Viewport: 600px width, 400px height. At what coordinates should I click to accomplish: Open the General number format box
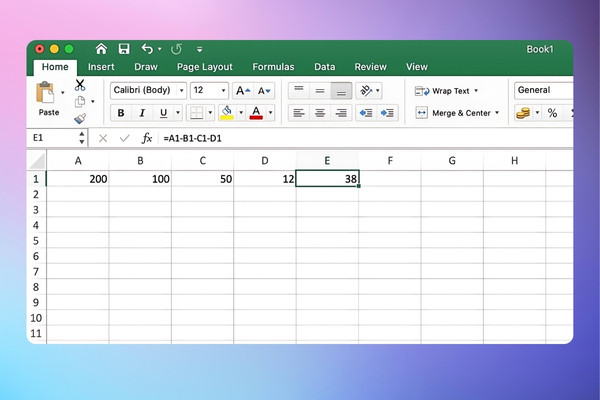coord(543,90)
